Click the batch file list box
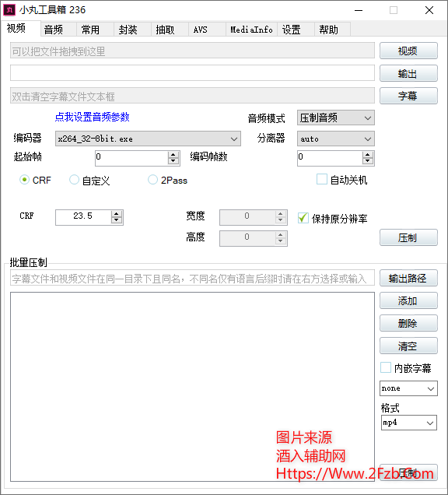This screenshot has height=495, width=448. pos(192,387)
